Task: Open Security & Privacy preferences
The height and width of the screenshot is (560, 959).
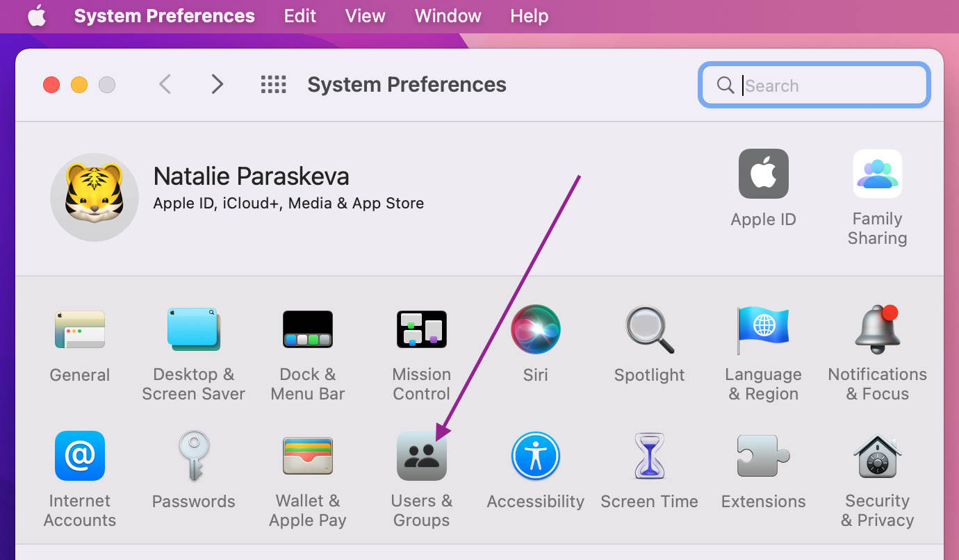Action: click(x=877, y=456)
